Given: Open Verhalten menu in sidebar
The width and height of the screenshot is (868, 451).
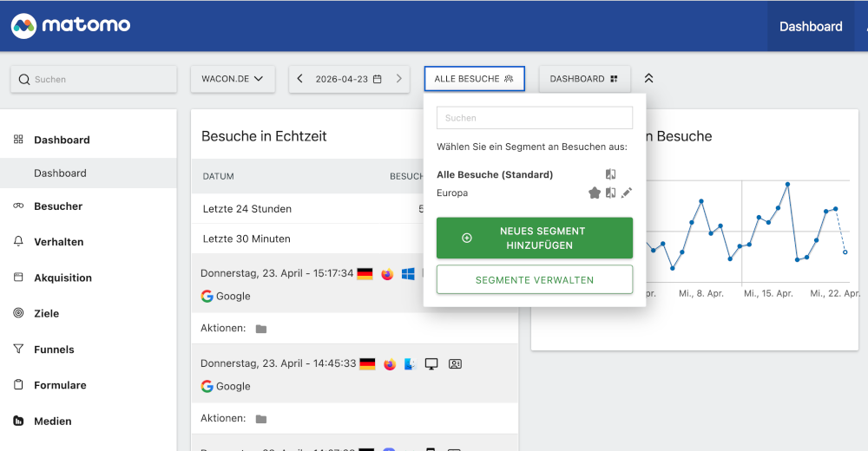Looking at the screenshot, I should [x=59, y=242].
